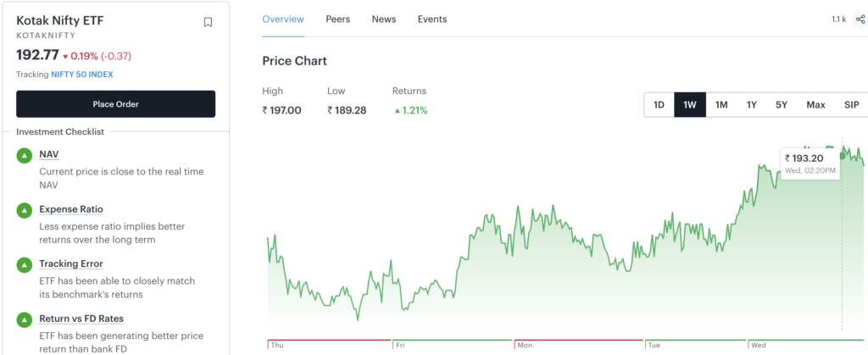
Task: Click the green up triangle beside 1.21% returns
Action: (x=397, y=111)
